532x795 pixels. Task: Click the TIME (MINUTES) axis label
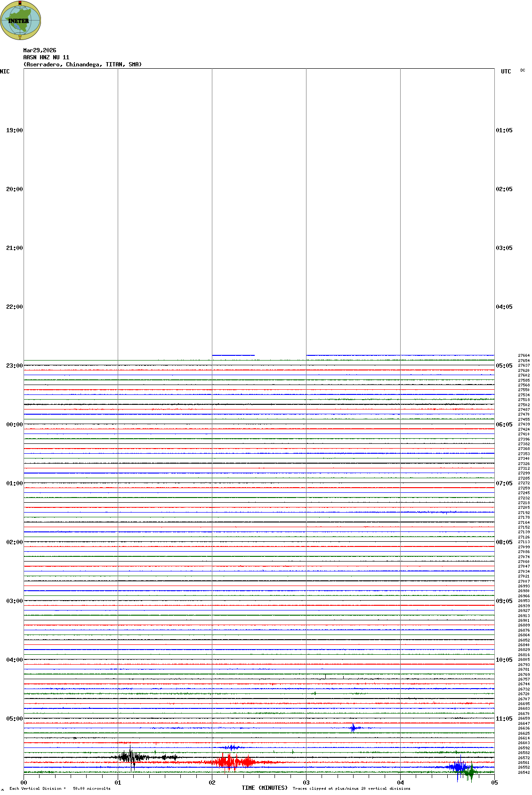point(265,788)
